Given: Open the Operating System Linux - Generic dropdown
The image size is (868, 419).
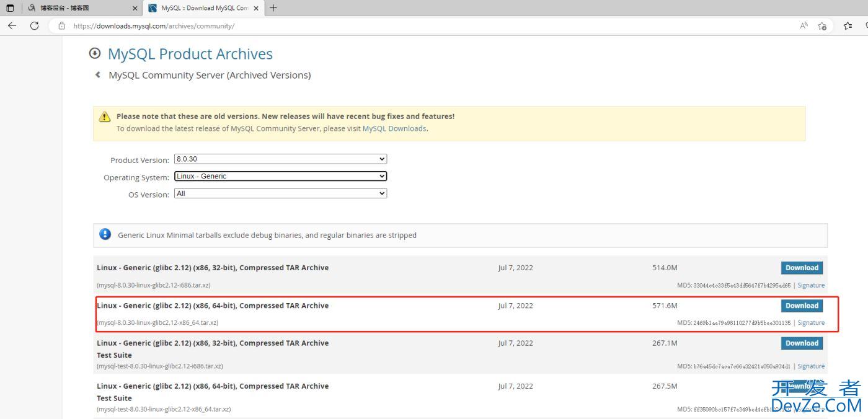Looking at the screenshot, I should click(x=281, y=176).
